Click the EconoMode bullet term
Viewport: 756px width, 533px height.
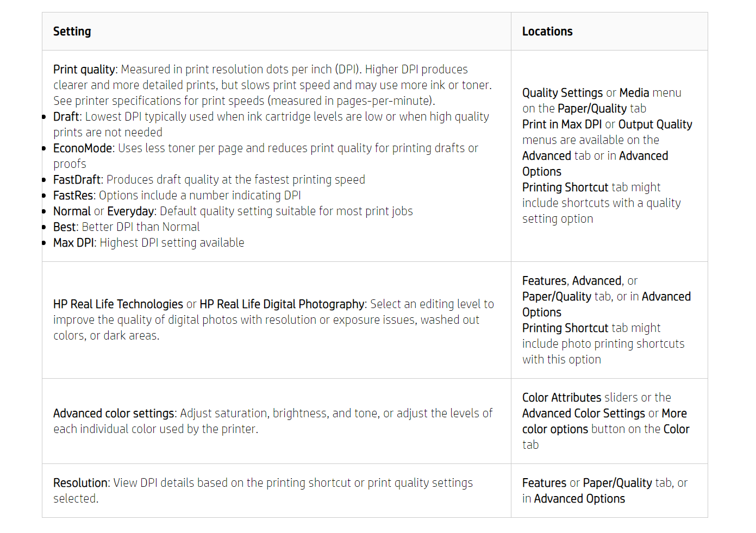83,148
